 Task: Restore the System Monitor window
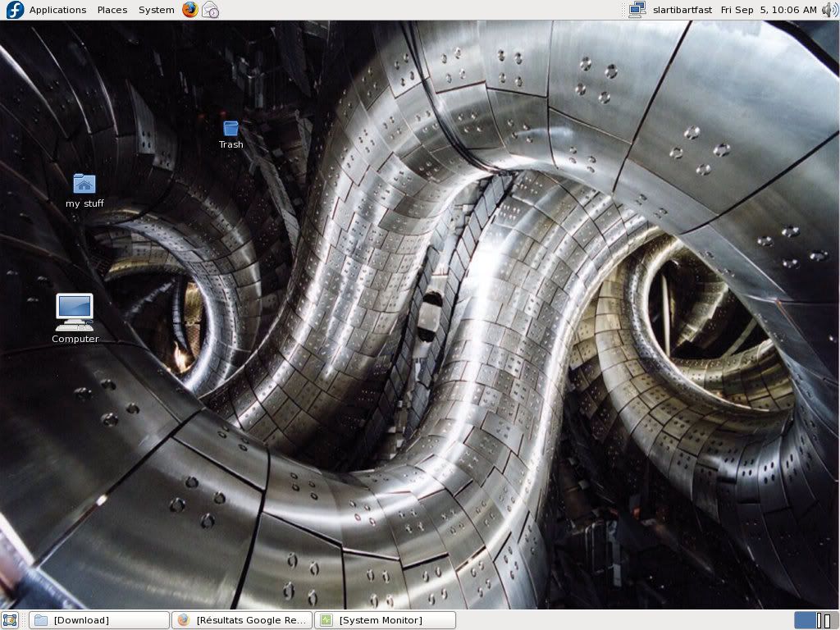tap(385, 620)
